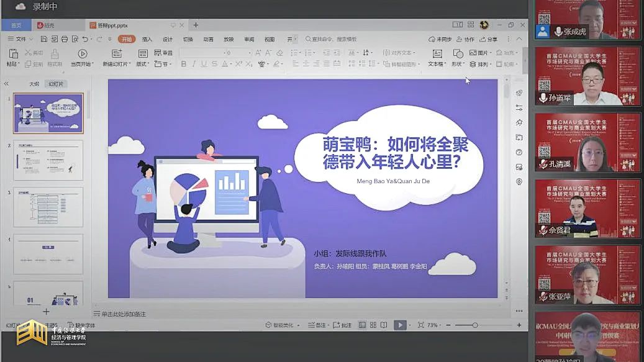Open the Review (审阅) ribbon tab

point(249,39)
